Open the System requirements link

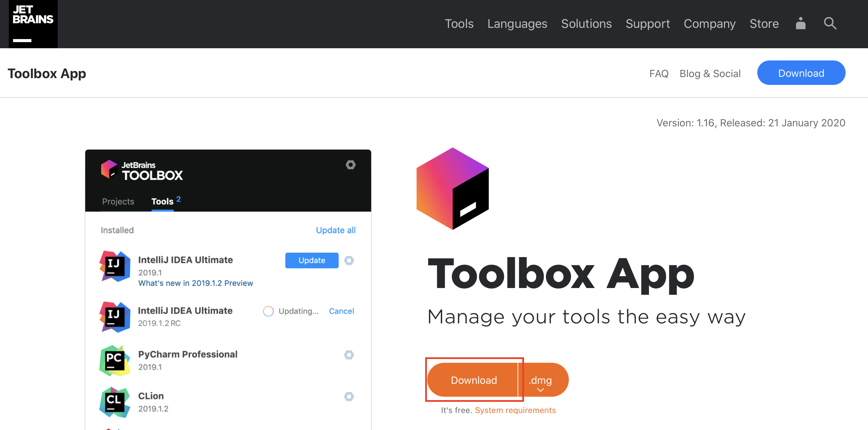(515, 410)
